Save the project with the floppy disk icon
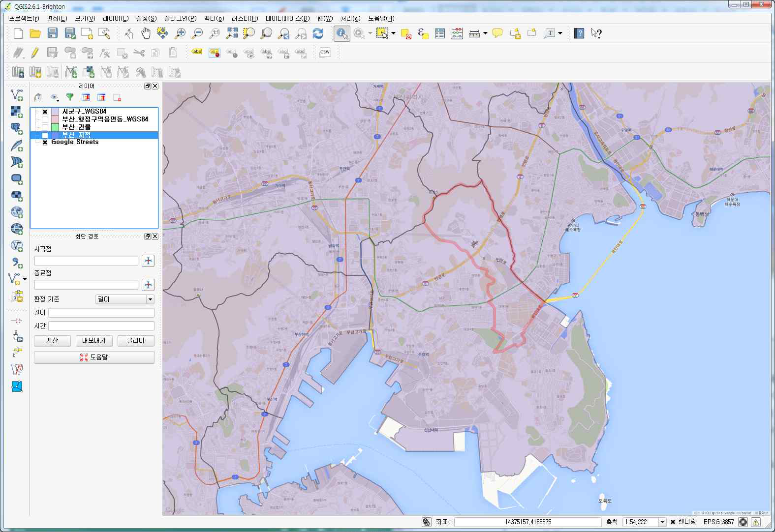The height and width of the screenshot is (532, 775). pos(53,33)
